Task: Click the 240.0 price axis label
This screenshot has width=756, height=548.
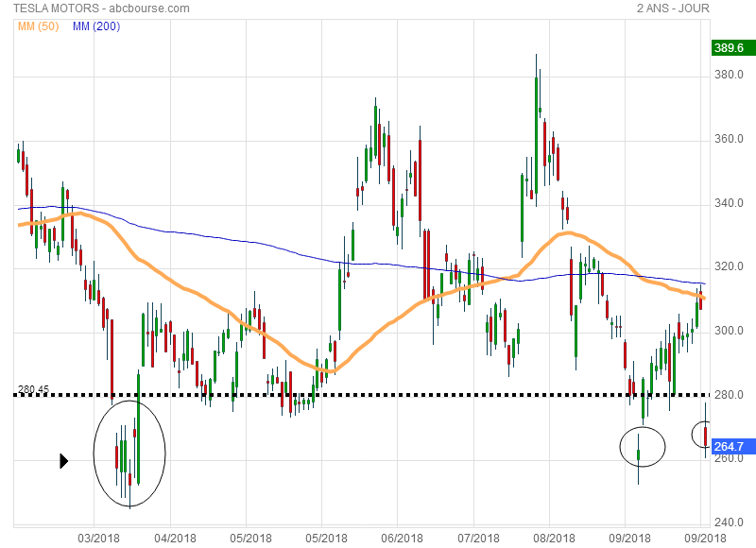Action: (x=729, y=522)
